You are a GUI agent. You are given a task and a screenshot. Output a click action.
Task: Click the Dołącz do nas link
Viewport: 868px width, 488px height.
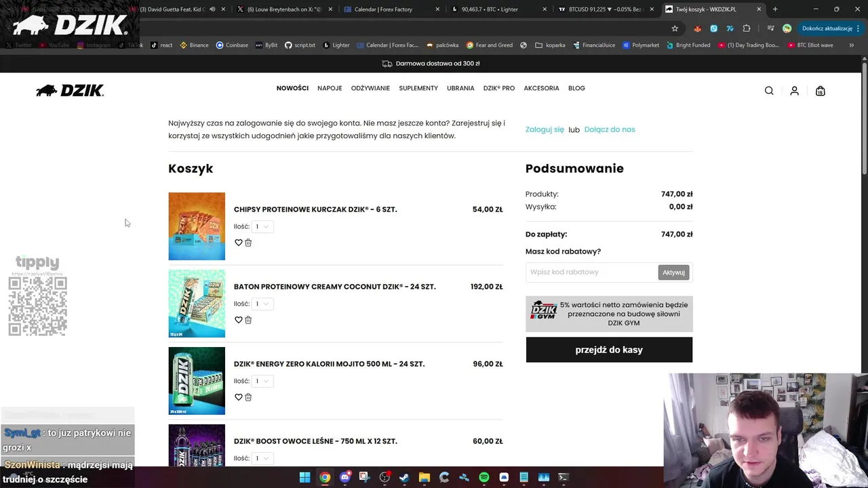coord(610,129)
